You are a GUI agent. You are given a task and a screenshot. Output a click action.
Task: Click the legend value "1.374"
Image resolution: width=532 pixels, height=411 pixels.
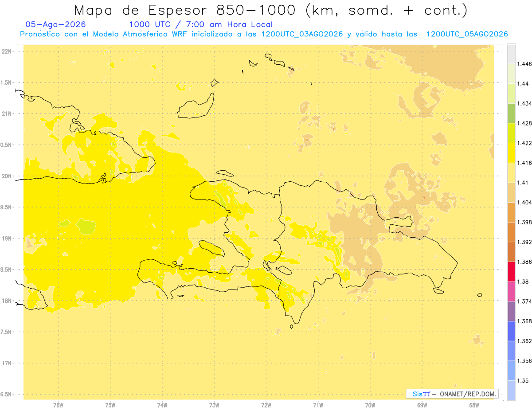tap(524, 301)
